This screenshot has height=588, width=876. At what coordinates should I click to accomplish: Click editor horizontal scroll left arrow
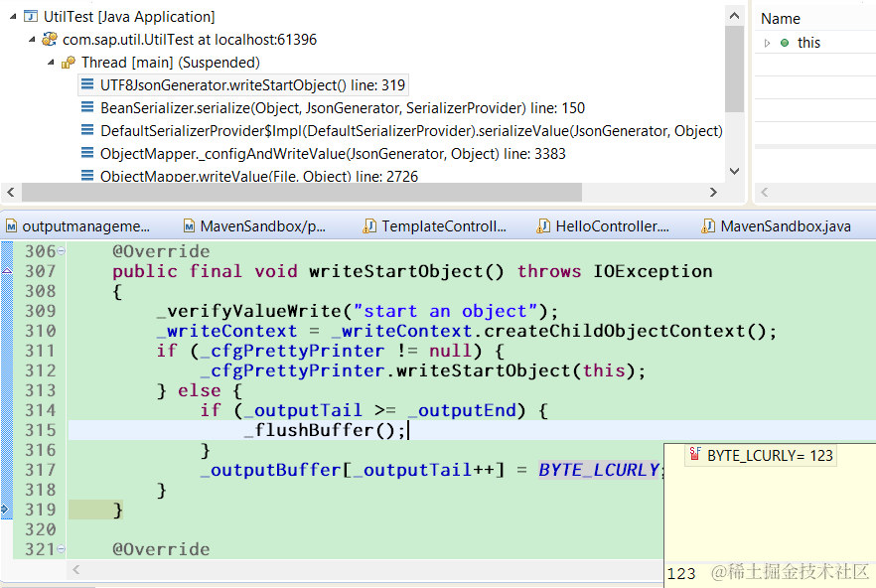point(76,569)
